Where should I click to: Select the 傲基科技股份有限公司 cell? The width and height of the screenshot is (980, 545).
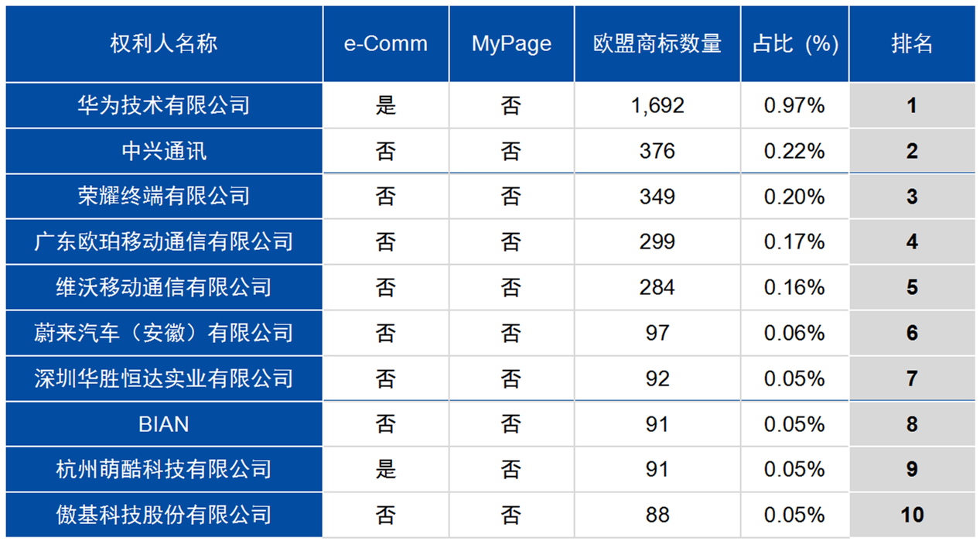[164, 515]
